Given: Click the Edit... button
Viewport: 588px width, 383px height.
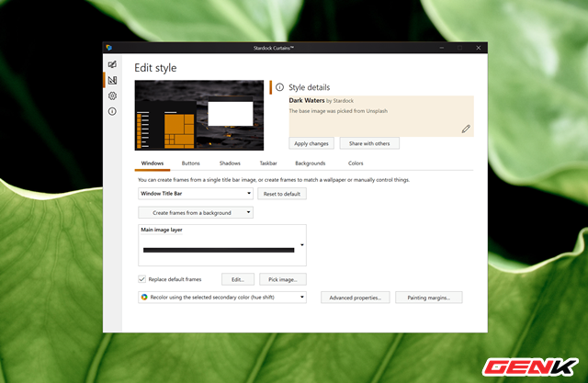Looking at the screenshot, I should 238,279.
